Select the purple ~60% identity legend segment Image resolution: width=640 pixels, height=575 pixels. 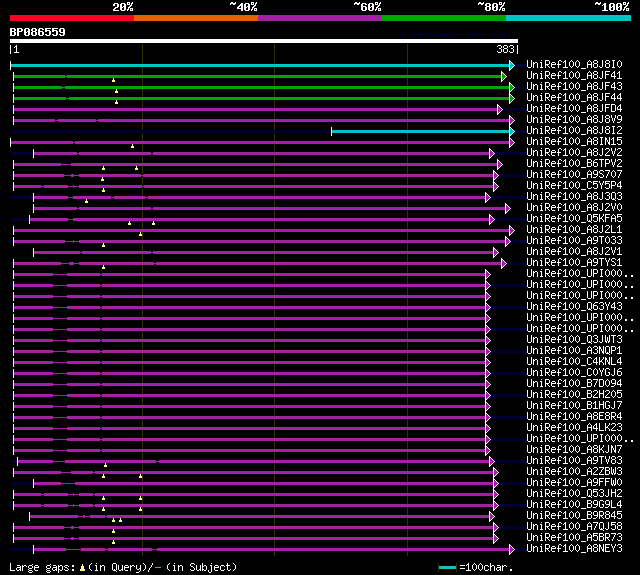[x=320, y=18]
